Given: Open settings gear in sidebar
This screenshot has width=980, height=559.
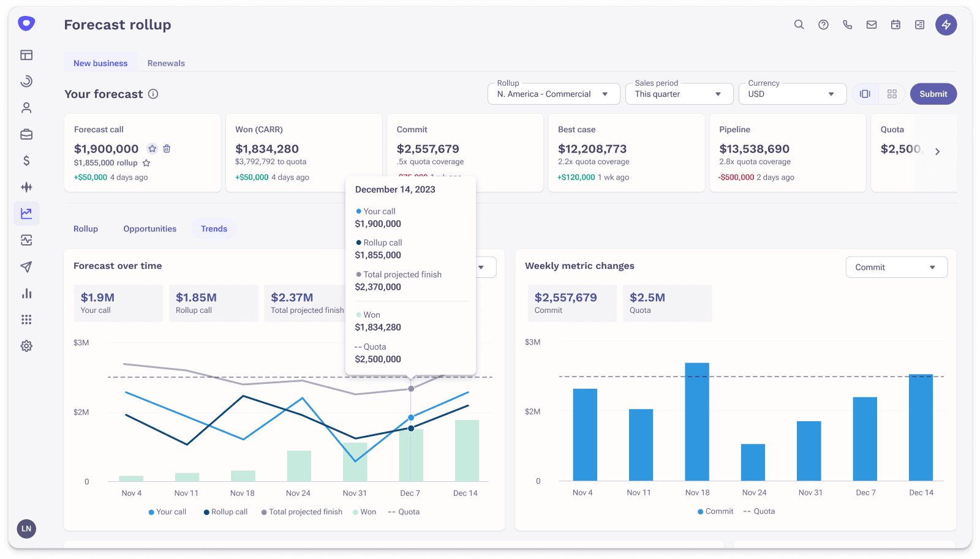Looking at the screenshot, I should (x=26, y=346).
